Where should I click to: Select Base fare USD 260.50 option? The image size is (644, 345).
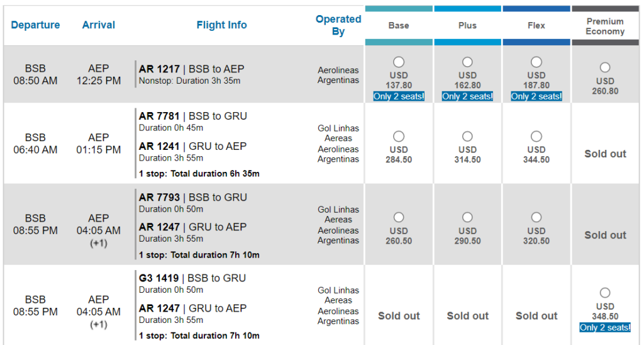point(398,217)
